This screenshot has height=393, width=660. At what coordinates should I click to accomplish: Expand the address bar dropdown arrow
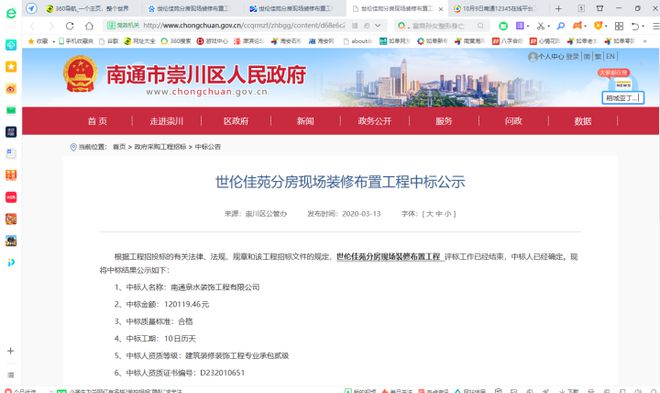point(378,26)
